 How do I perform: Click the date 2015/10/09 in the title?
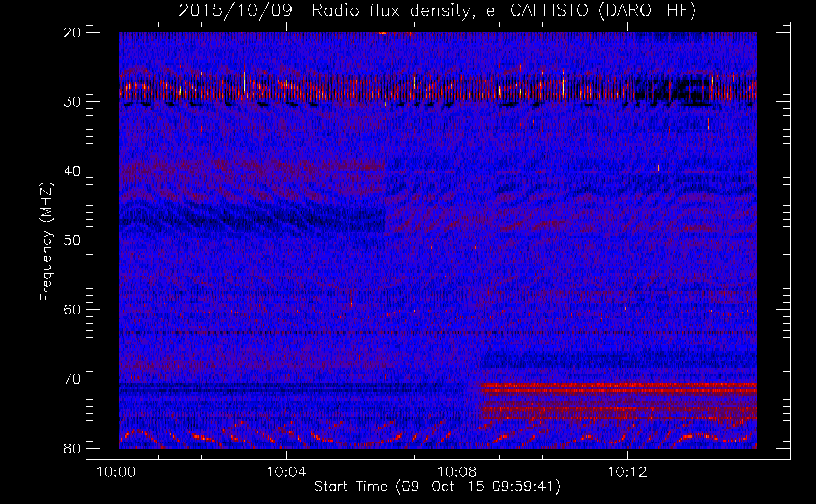[x=235, y=10]
